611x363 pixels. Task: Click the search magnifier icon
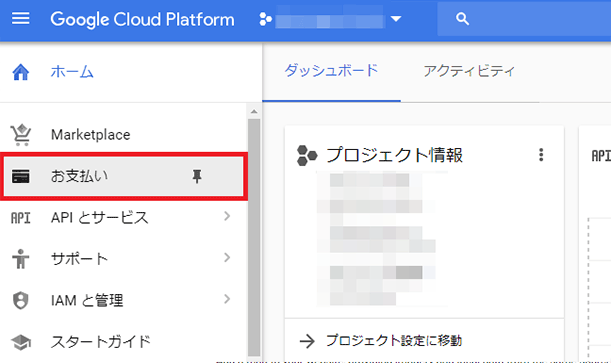[x=462, y=19]
